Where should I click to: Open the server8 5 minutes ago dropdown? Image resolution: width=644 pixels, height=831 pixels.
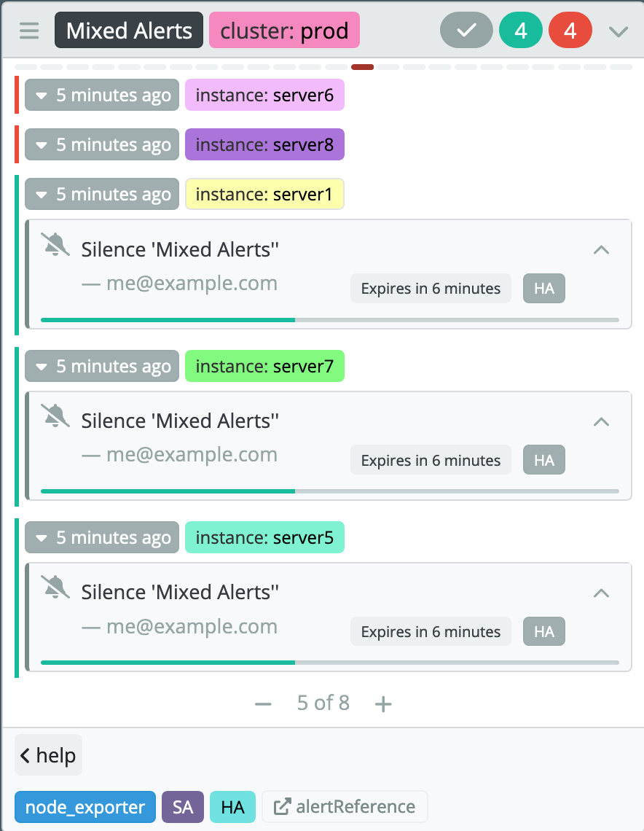point(102,144)
